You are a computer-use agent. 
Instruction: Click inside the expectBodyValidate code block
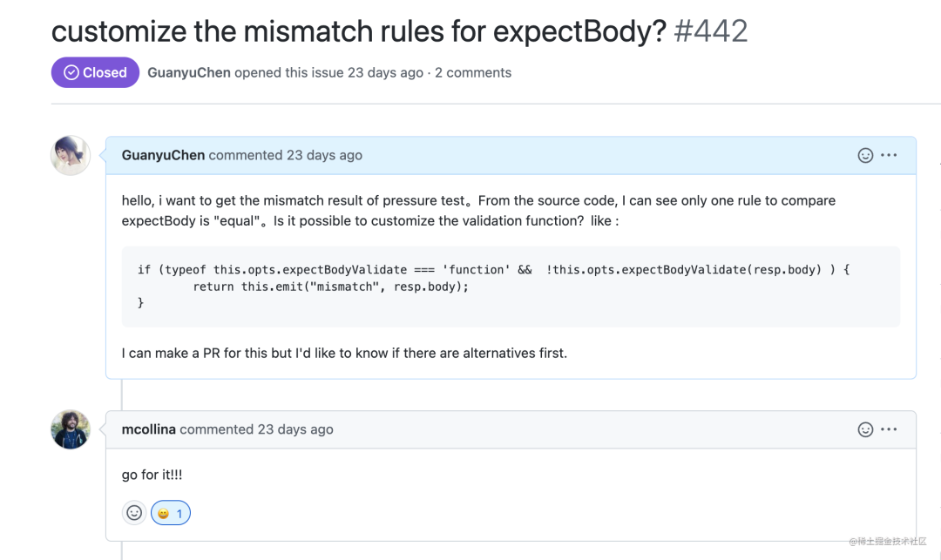click(510, 287)
